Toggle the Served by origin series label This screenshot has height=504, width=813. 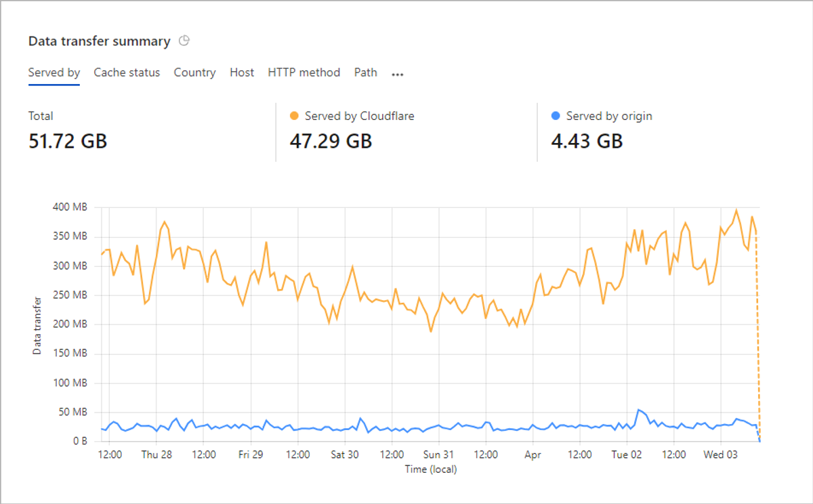[x=609, y=116]
